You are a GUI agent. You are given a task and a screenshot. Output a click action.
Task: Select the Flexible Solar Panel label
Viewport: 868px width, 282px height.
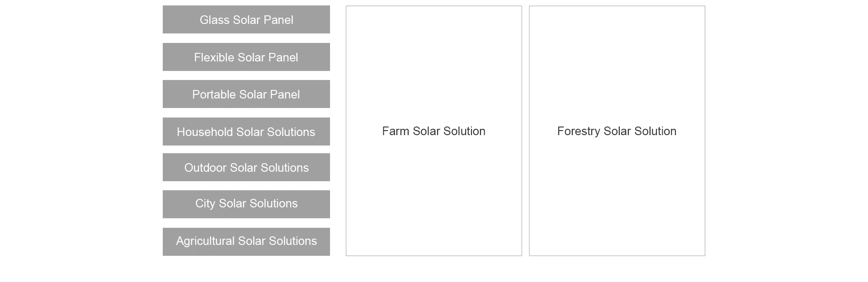point(246,57)
